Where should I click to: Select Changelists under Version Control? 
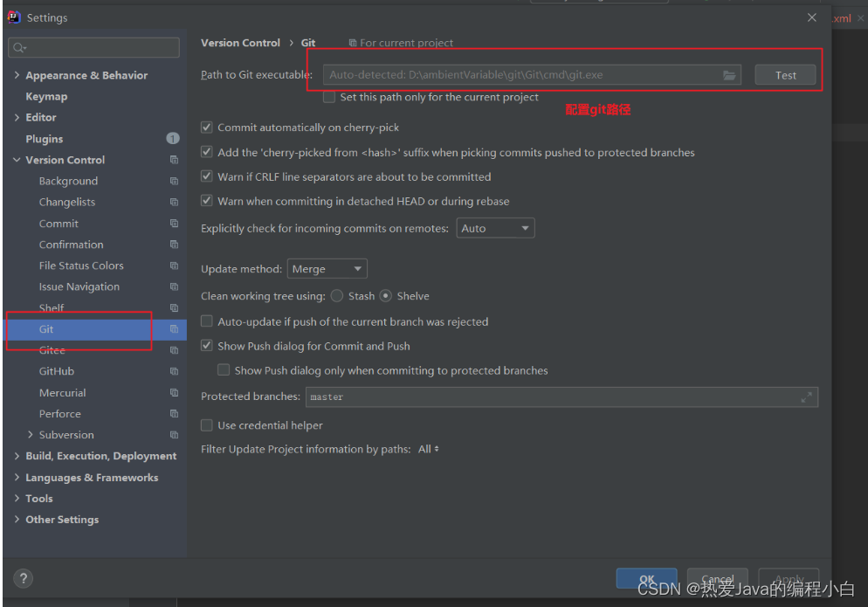(x=67, y=202)
